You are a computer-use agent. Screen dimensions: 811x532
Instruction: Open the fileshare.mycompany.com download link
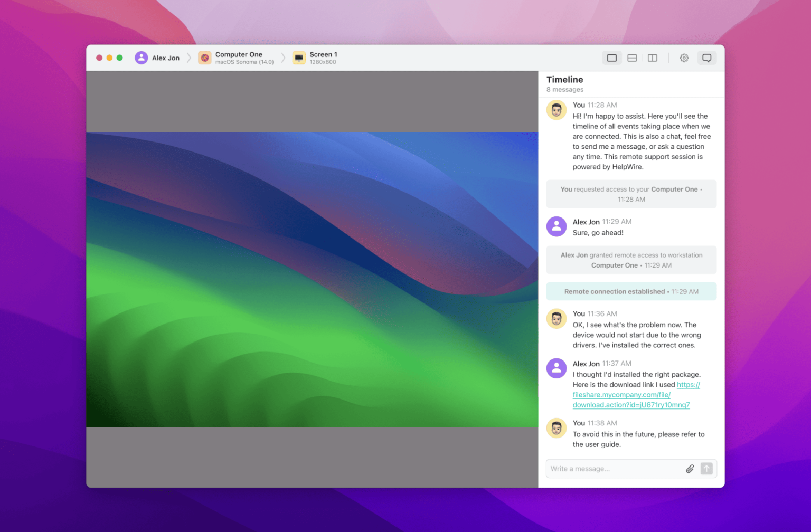tap(620, 395)
